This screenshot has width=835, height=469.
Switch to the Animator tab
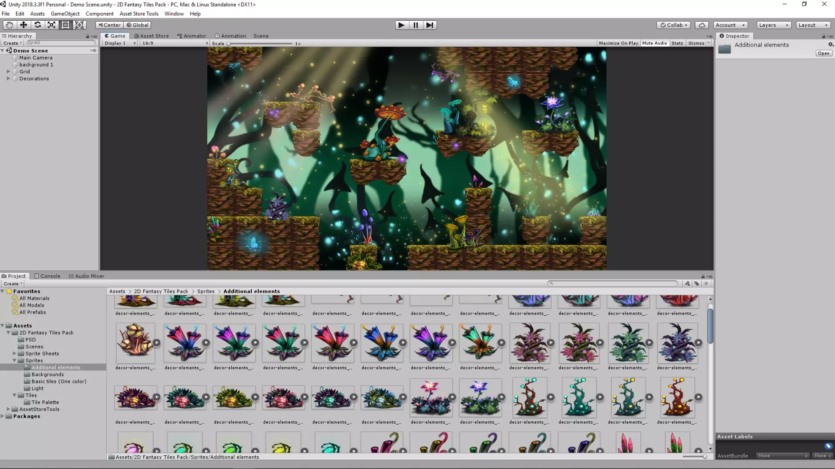[192, 36]
